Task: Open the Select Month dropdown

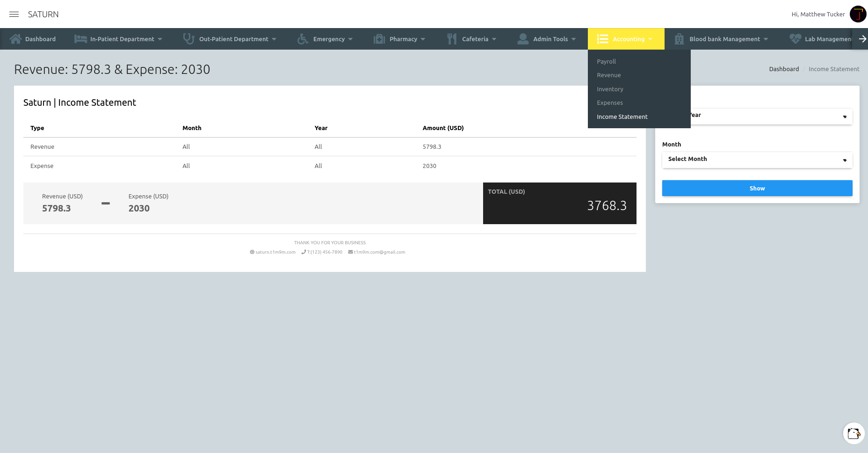Action: coord(757,160)
